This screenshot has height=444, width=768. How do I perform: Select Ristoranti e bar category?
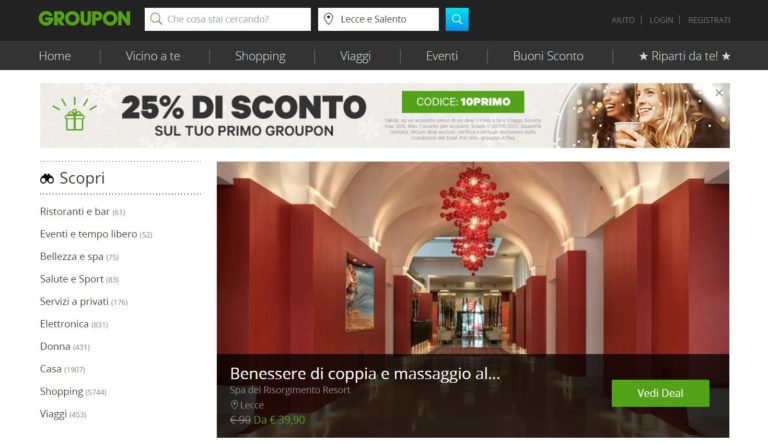[x=75, y=212]
